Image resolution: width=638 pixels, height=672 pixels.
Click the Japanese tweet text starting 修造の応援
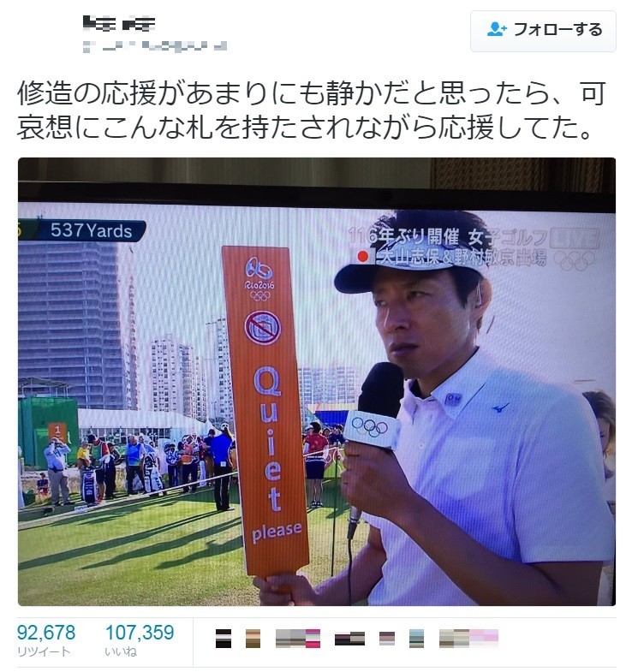pos(311,110)
